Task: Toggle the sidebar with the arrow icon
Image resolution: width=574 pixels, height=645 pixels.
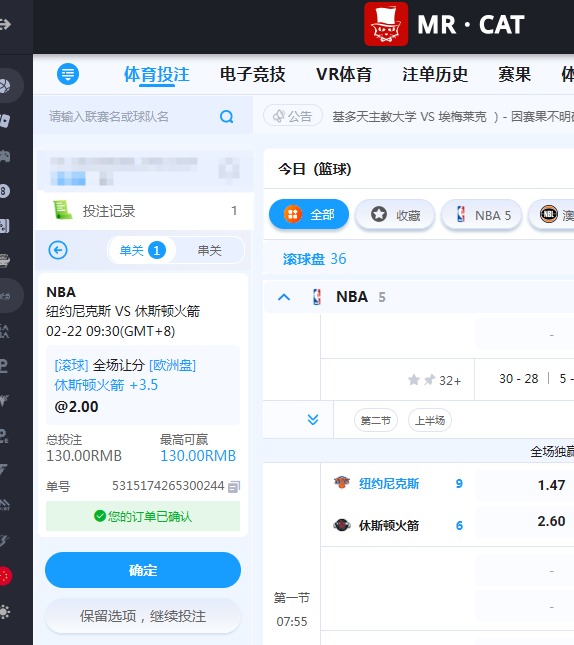Action: (x=5, y=24)
